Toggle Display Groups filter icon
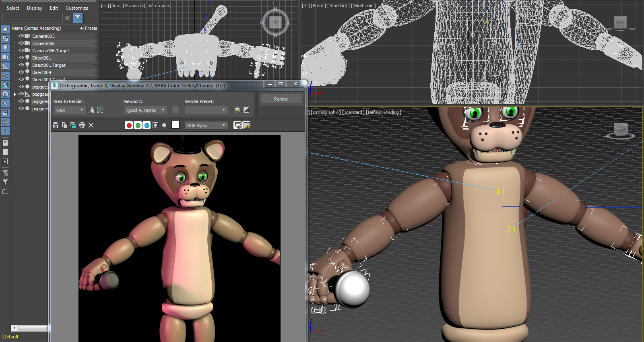The height and width of the screenshot is (342, 644). pos(5,85)
